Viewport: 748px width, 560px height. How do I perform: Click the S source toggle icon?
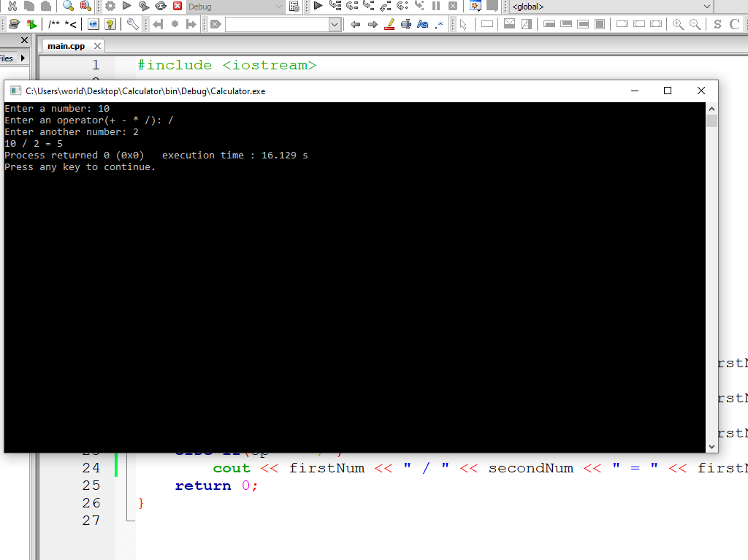[x=717, y=24]
